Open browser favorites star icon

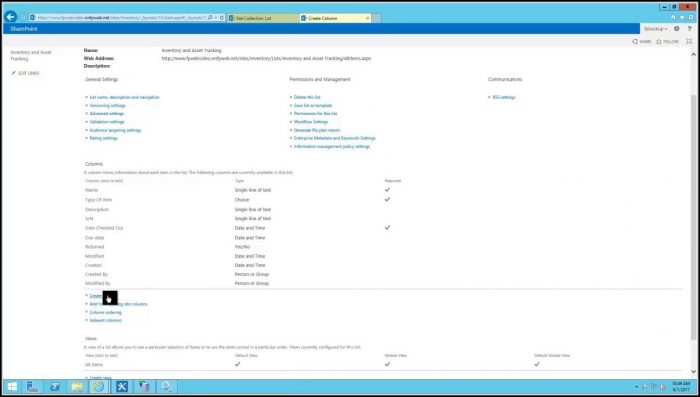(x=682, y=17)
